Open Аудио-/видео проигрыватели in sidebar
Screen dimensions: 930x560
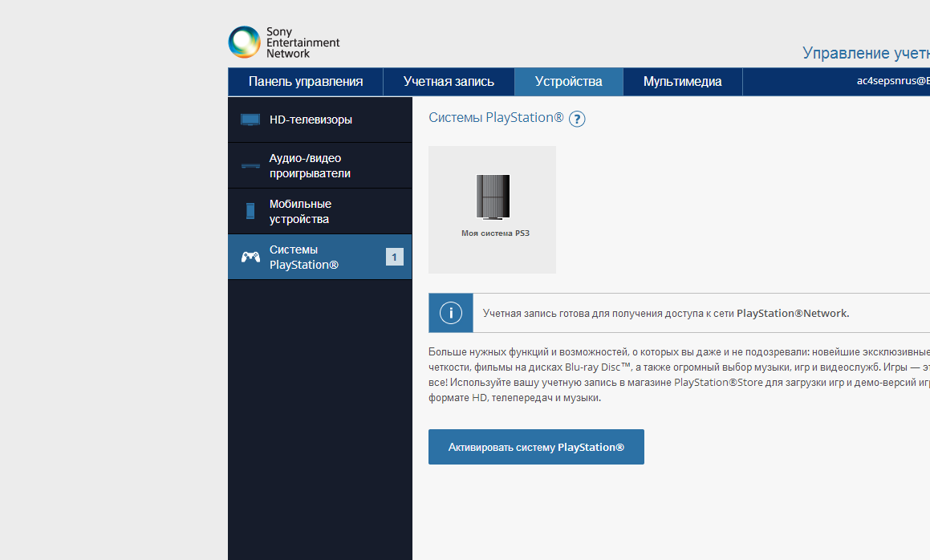pyautogui.click(x=319, y=165)
